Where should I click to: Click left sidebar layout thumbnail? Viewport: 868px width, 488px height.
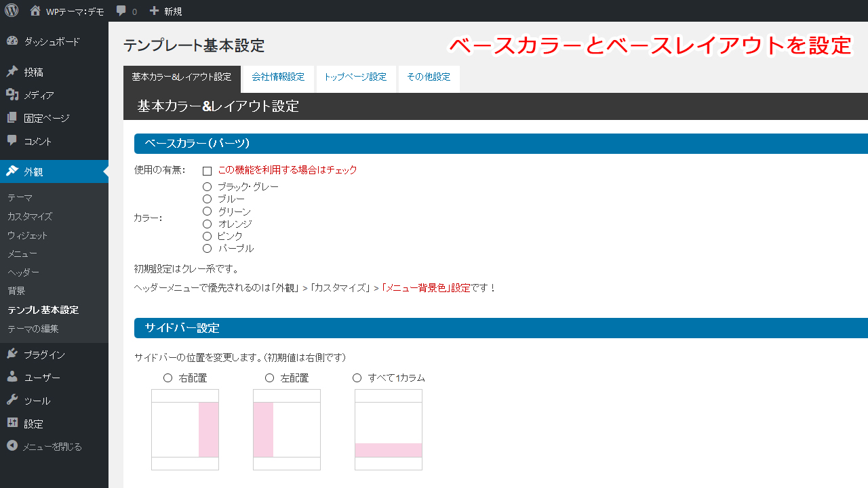coord(287,430)
